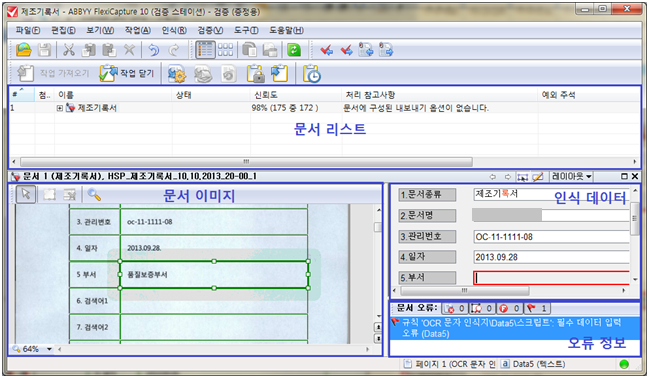Select the arrow pointer tool
649x378 pixels.
(x=26, y=194)
